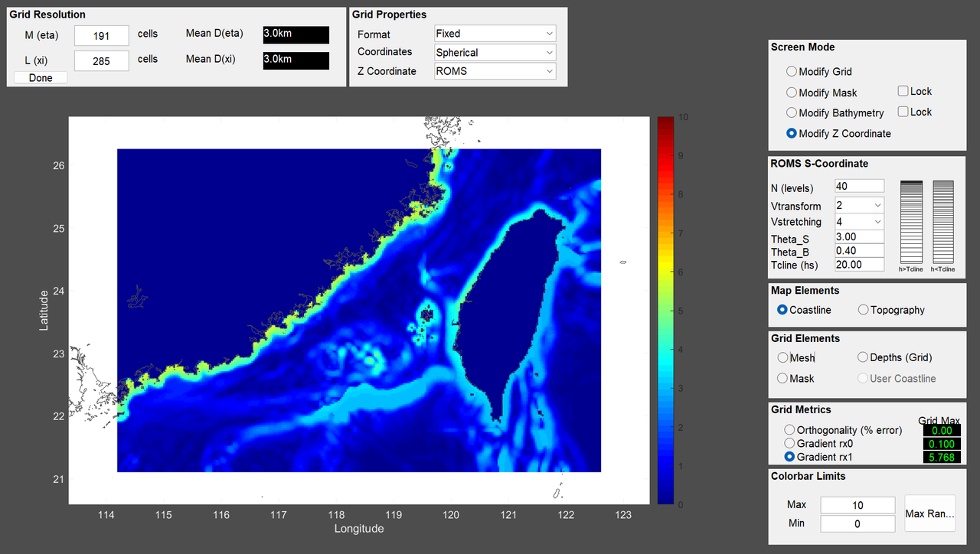Edit the M (eta) cells field
The width and height of the screenshot is (980, 554).
pos(101,35)
